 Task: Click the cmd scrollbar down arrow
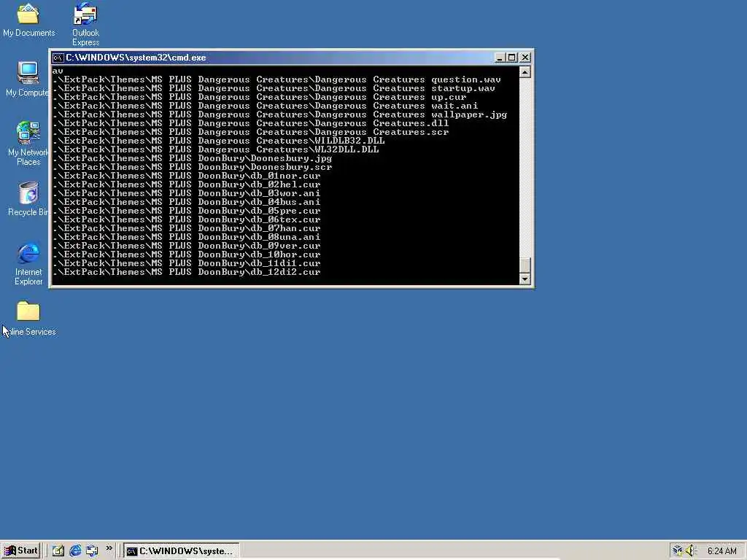(525, 279)
